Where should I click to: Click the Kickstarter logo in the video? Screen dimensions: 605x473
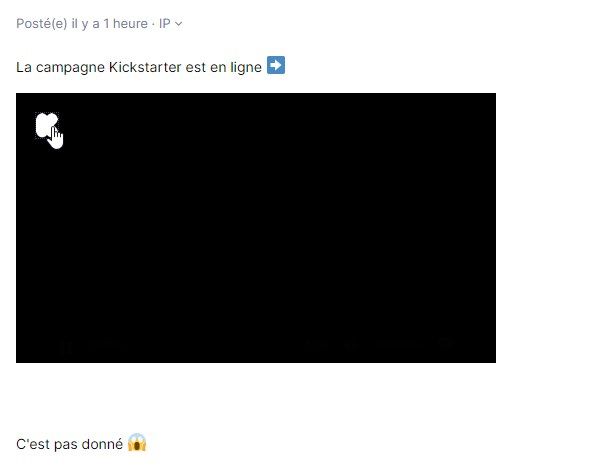coord(47,125)
